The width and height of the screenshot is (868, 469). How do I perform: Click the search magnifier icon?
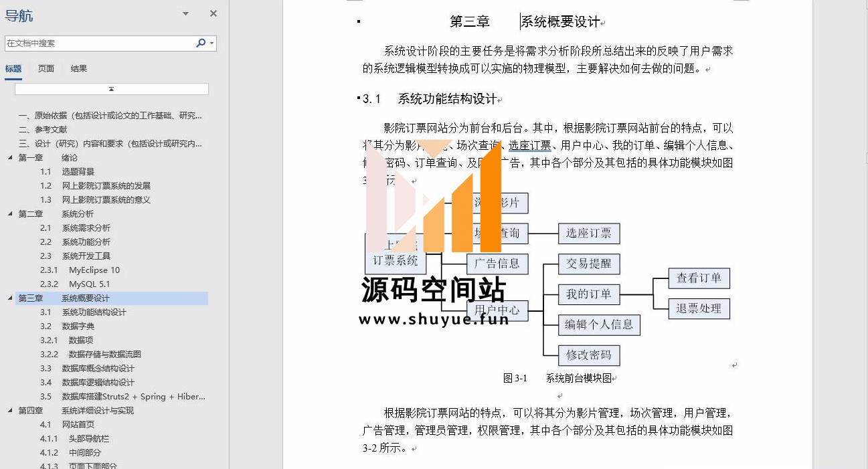[200, 43]
